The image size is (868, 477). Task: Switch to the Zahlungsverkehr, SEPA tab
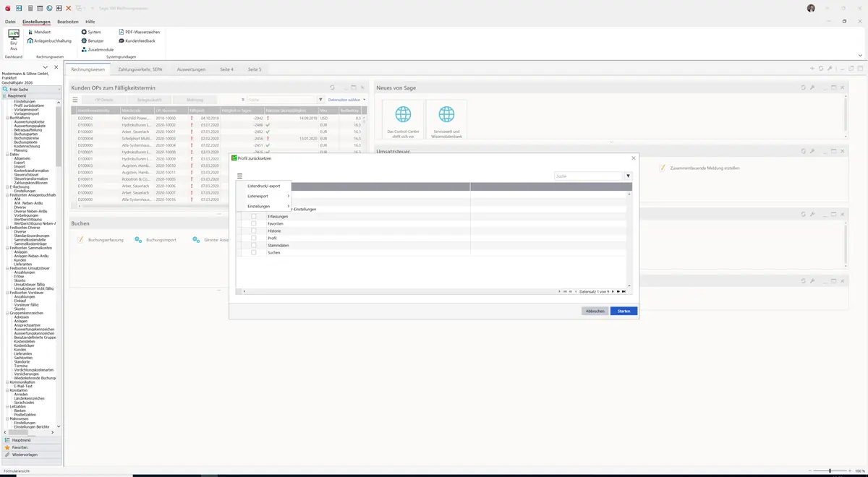[140, 69]
